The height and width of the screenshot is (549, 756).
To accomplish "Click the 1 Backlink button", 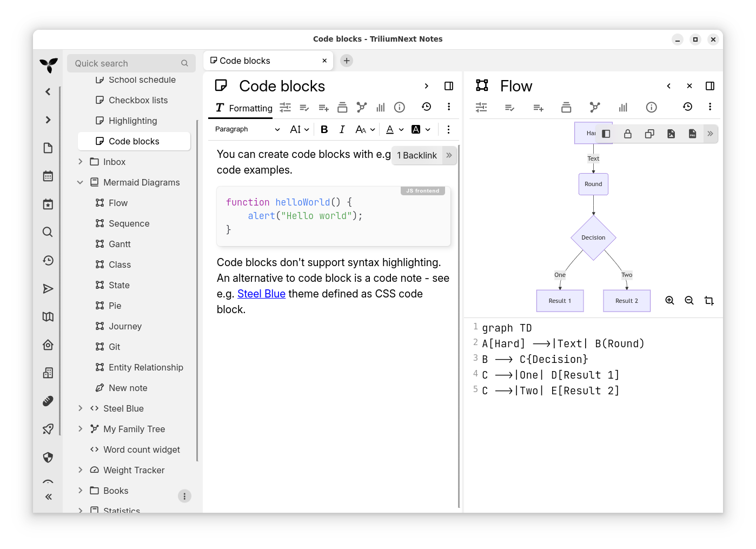I will click(417, 155).
